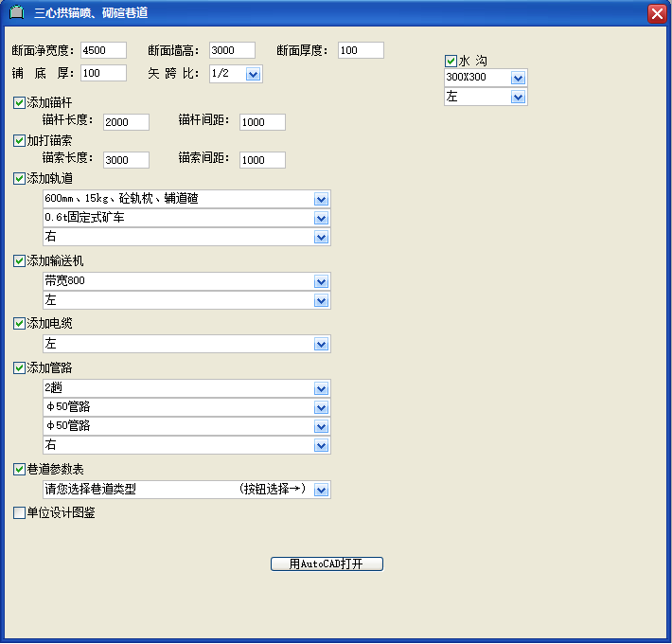Expand the 请您选择巷道类型 dropdown

point(321,490)
